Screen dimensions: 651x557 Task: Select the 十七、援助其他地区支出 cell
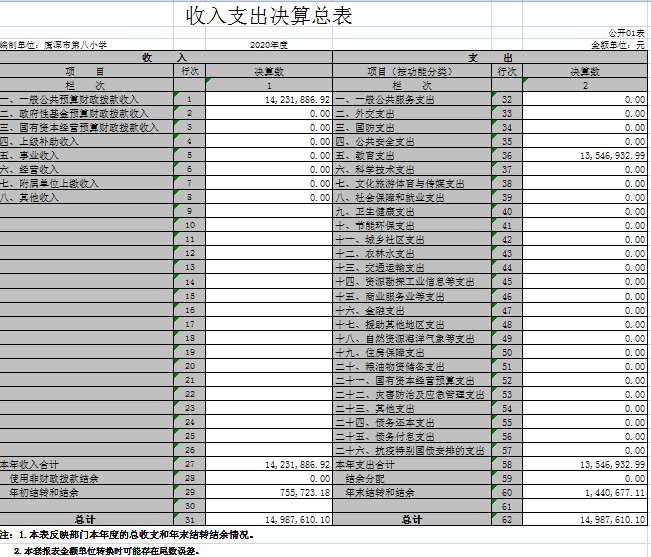coord(412,325)
